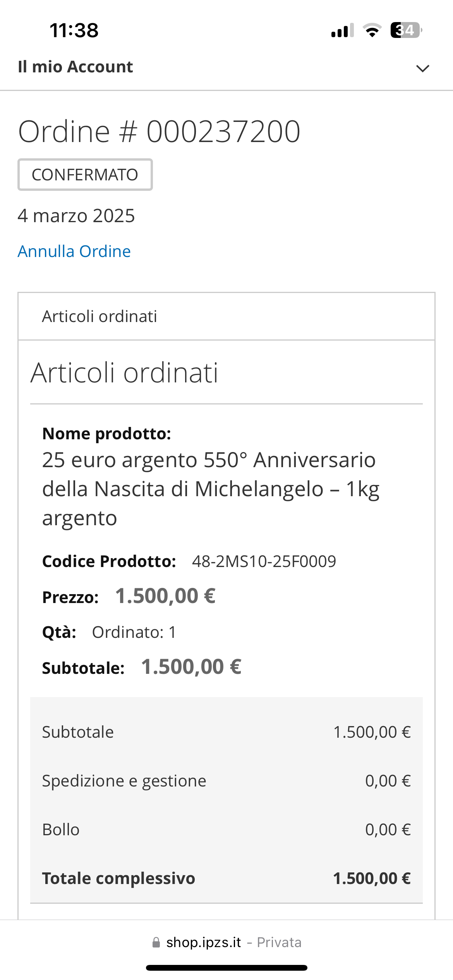
Task: Tap the 11:38 clock in status bar
Action: pos(74,30)
